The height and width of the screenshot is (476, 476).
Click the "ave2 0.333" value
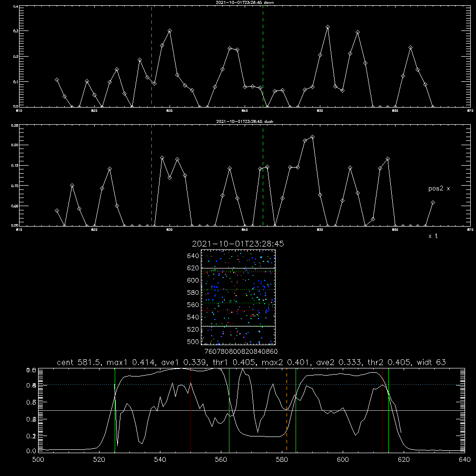tap(339, 362)
